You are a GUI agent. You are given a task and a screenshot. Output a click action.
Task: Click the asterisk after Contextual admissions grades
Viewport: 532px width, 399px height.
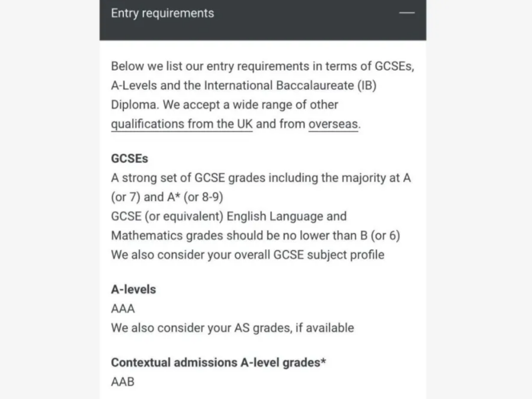click(x=323, y=360)
